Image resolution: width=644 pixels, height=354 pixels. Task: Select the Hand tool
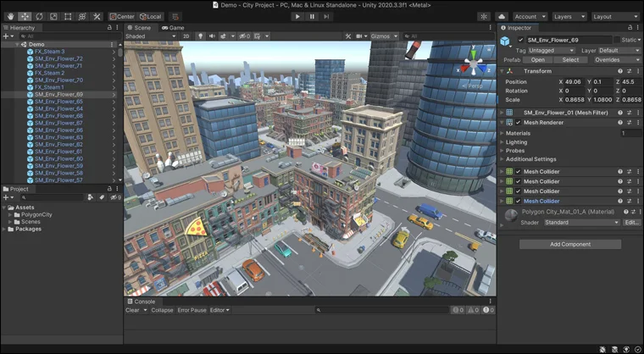click(x=11, y=16)
